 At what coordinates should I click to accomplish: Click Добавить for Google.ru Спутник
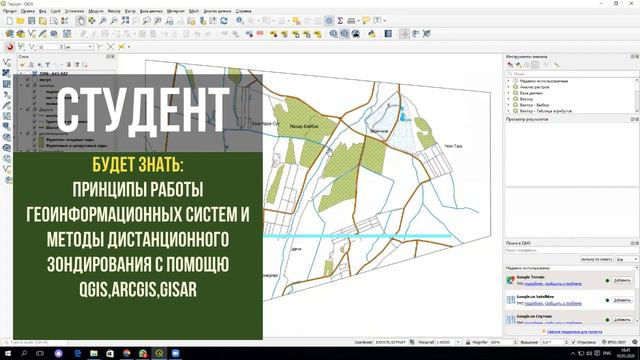tap(622, 320)
